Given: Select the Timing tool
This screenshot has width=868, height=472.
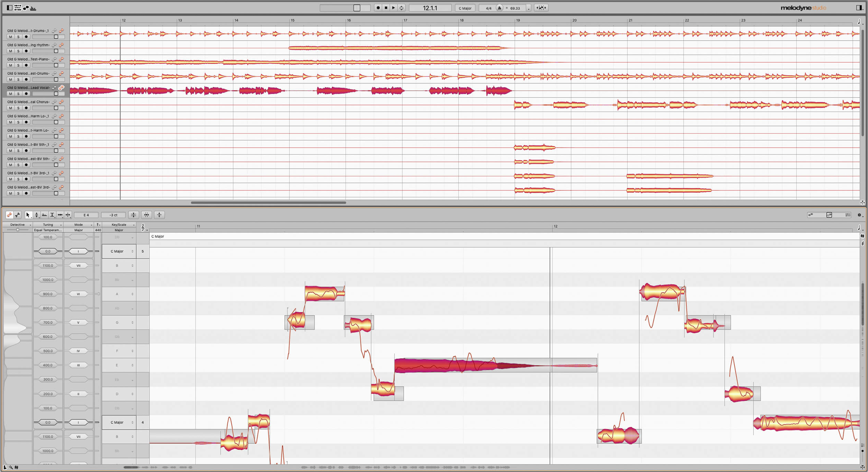Looking at the screenshot, I should click(60, 215).
